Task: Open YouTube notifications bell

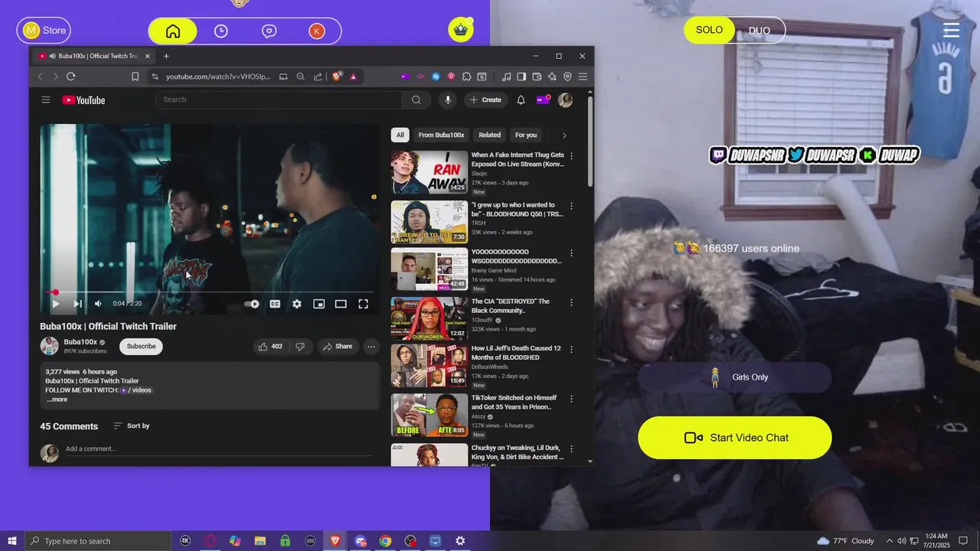Action: [x=521, y=99]
